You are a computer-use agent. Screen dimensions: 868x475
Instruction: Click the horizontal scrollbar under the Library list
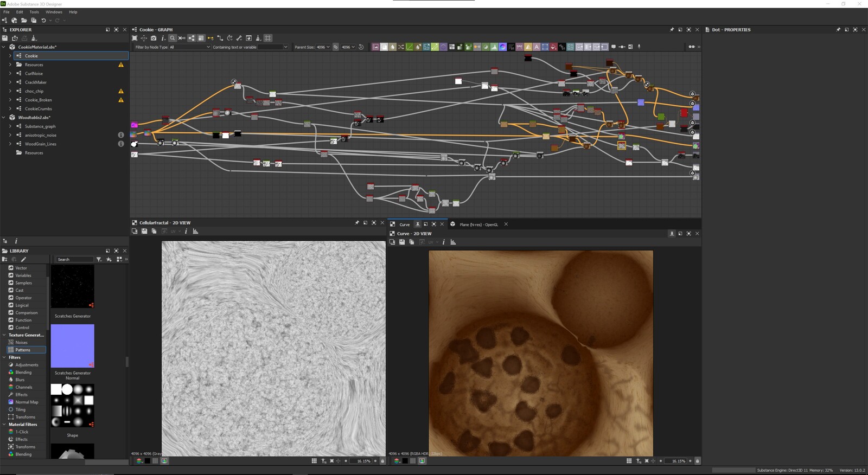point(106,462)
